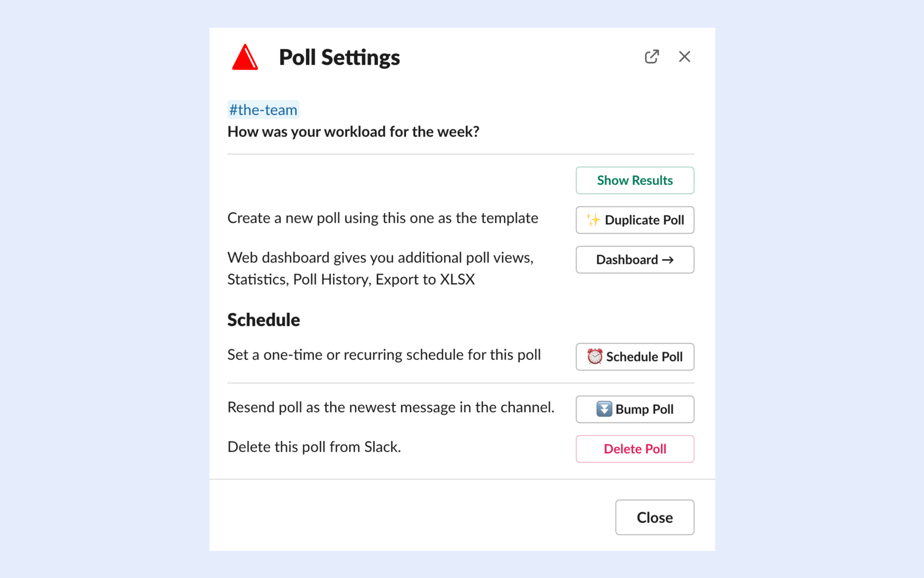Click the sparkles icon on Duplicate Poll
The height and width of the screenshot is (578, 924).
coord(593,220)
